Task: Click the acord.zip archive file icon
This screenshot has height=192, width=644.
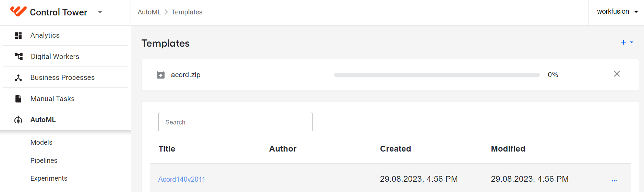Action: click(161, 75)
